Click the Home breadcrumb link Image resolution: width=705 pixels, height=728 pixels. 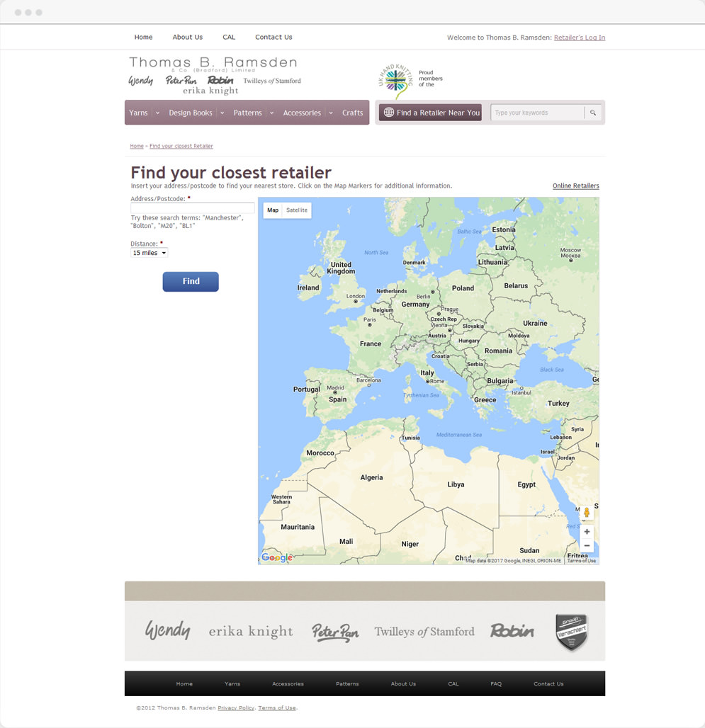point(137,147)
